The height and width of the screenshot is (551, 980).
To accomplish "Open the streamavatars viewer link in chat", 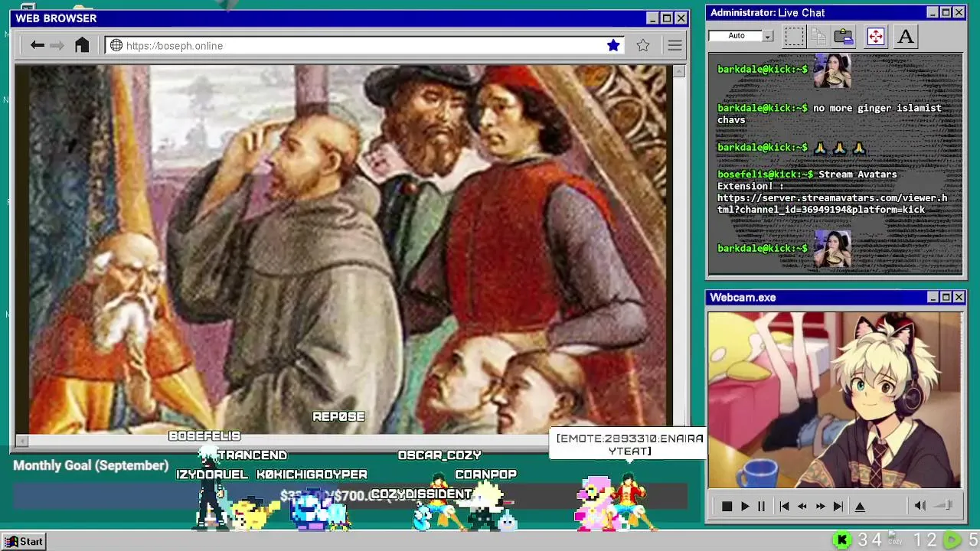I will point(832,204).
